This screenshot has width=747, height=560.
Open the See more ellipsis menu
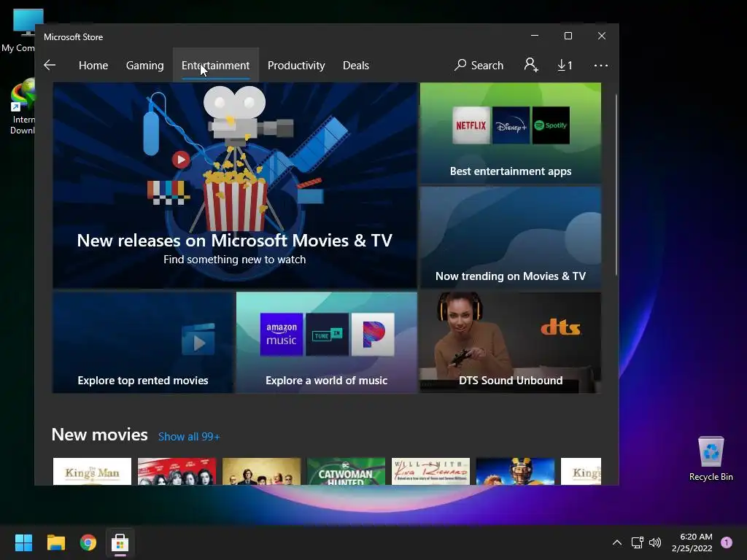(601, 65)
